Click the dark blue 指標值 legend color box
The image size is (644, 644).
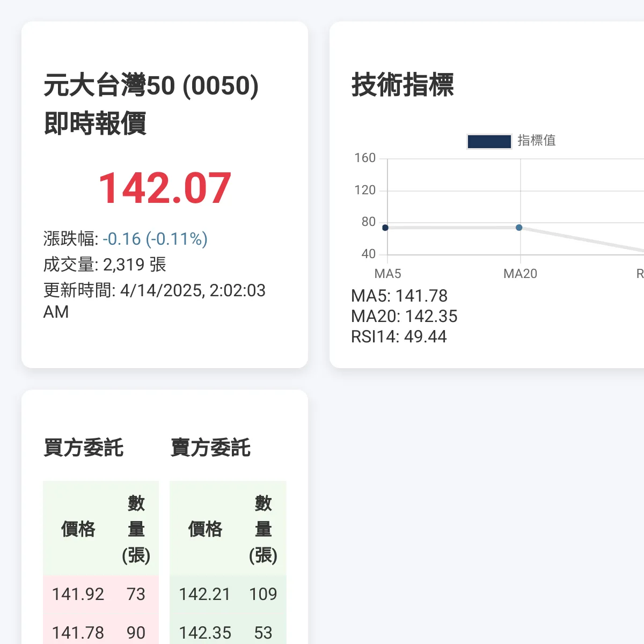(x=489, y=141)
